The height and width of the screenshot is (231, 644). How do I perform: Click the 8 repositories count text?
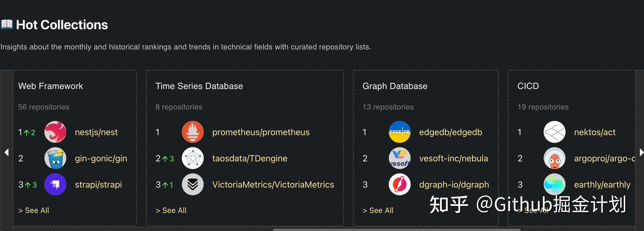tap(179, 107)
